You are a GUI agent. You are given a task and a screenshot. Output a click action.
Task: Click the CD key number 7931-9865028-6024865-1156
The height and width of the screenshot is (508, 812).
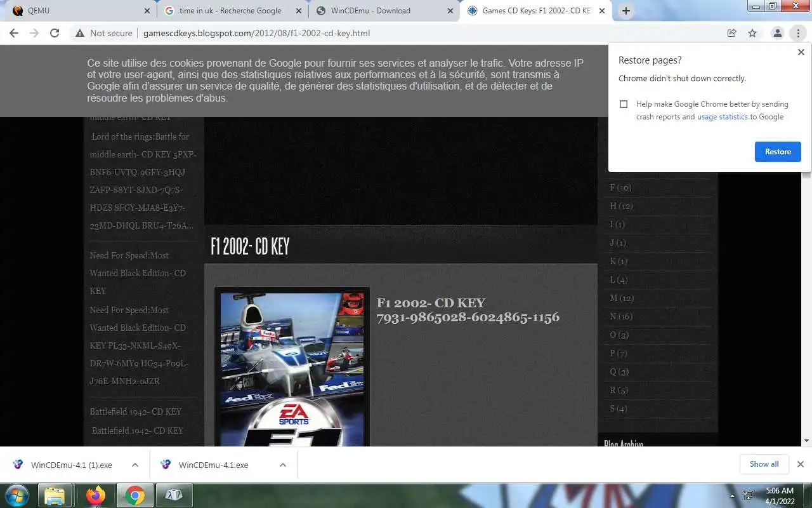point(468,317)
